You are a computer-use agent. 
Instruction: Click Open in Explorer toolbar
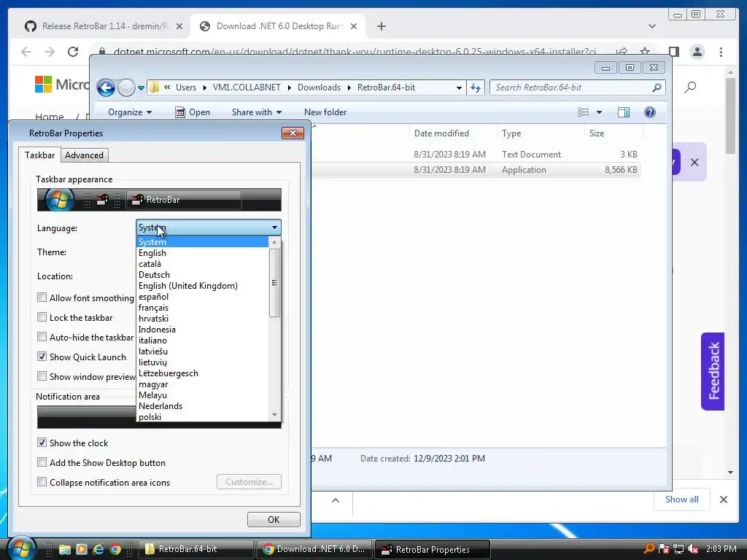[x=193, y=112]
